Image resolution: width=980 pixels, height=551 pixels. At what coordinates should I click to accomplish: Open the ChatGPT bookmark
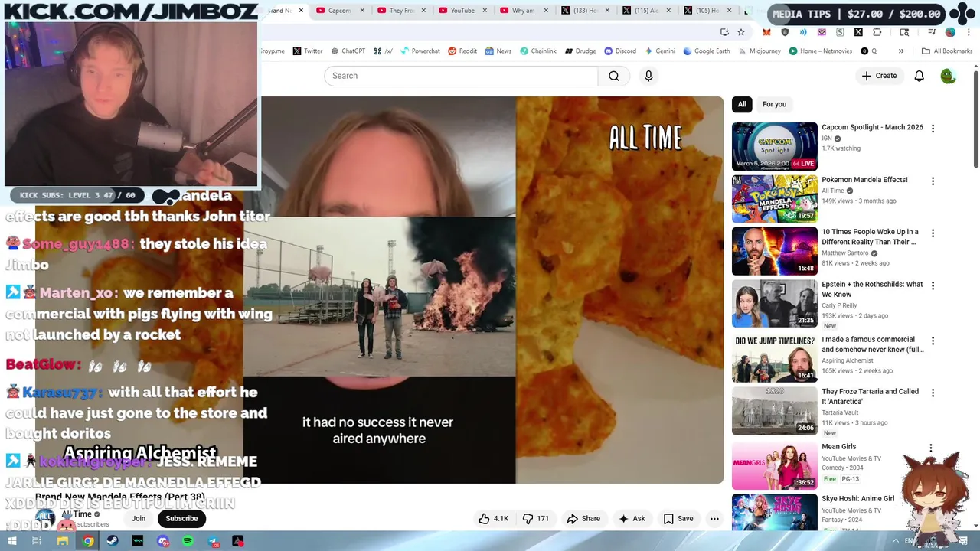coord(348,51)
